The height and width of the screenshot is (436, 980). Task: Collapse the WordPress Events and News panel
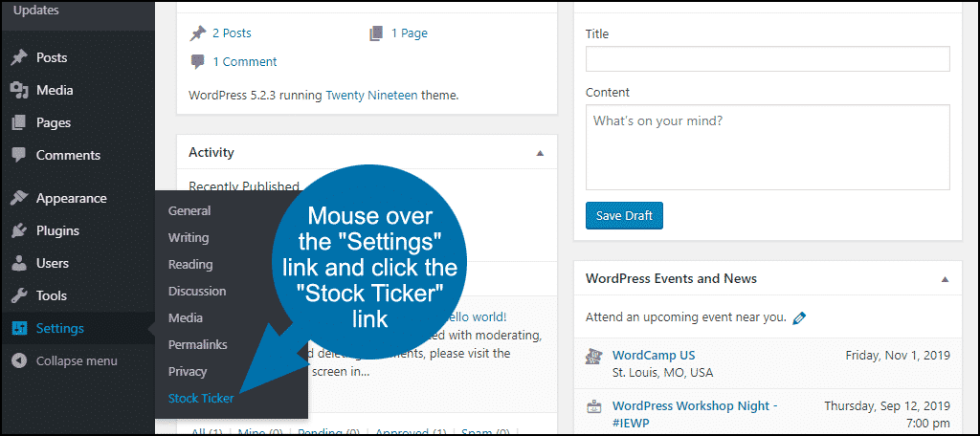tap(945, 278)
